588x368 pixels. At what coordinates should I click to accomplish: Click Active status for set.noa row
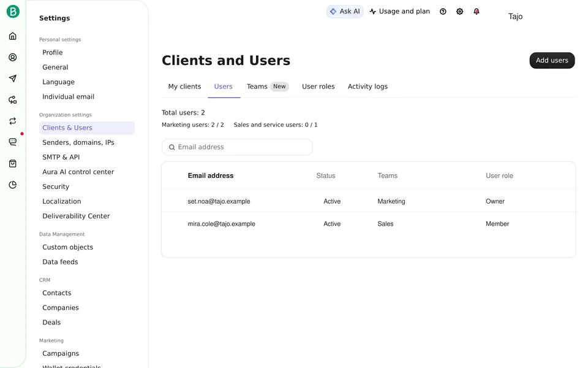pyautogui.click(x=332, y=201)
